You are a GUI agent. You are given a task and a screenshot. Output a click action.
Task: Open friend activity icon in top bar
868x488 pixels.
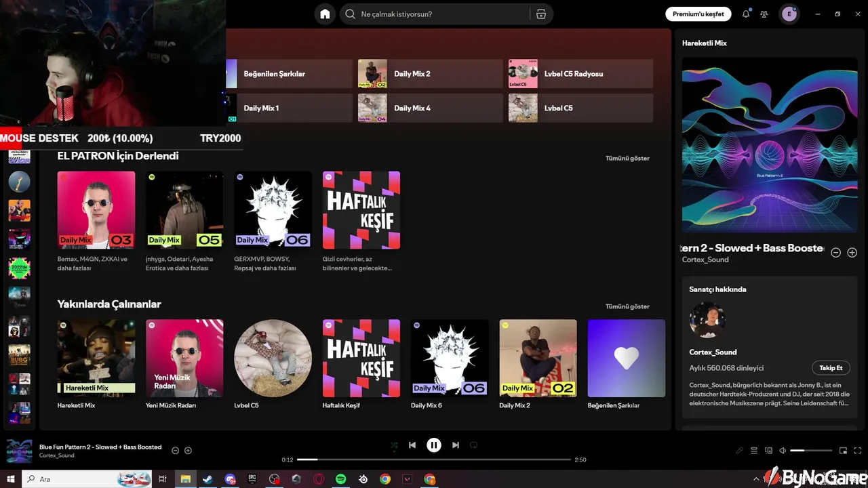click(764, 14)
